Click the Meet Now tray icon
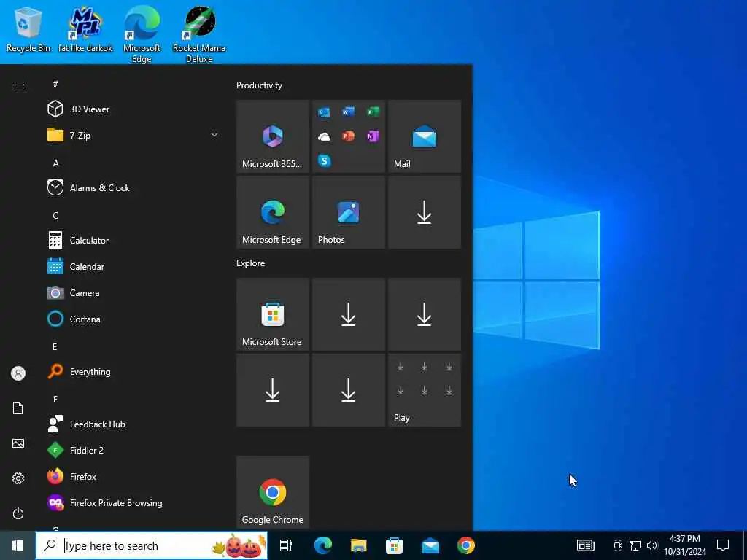747x560 pixels. pyautogui.click(x=618, y=545)
